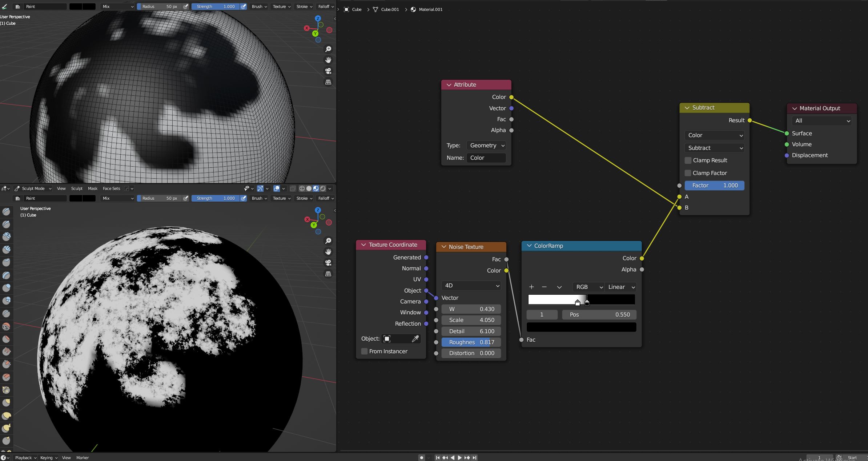Open the Geometry type dropdown in the Attribute node
Image resolution: width=868 pixels, height=461 pixels.
pyautogui.click(x=486, y=145)
